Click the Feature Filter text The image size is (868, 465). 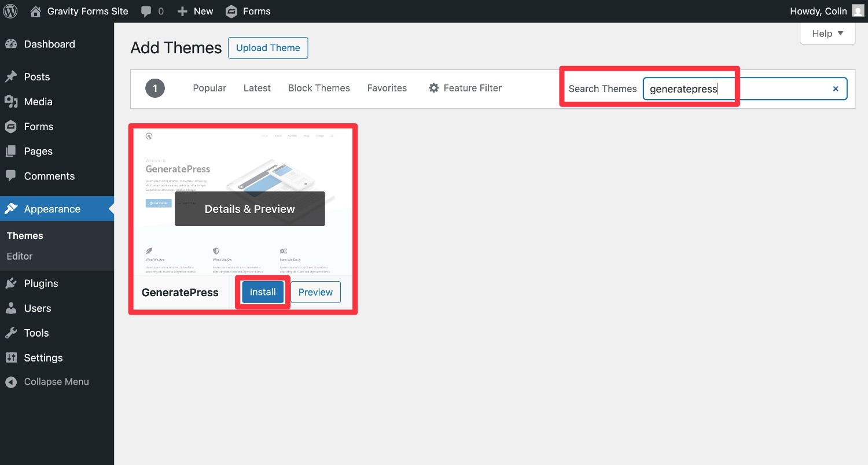pos(473,88)
